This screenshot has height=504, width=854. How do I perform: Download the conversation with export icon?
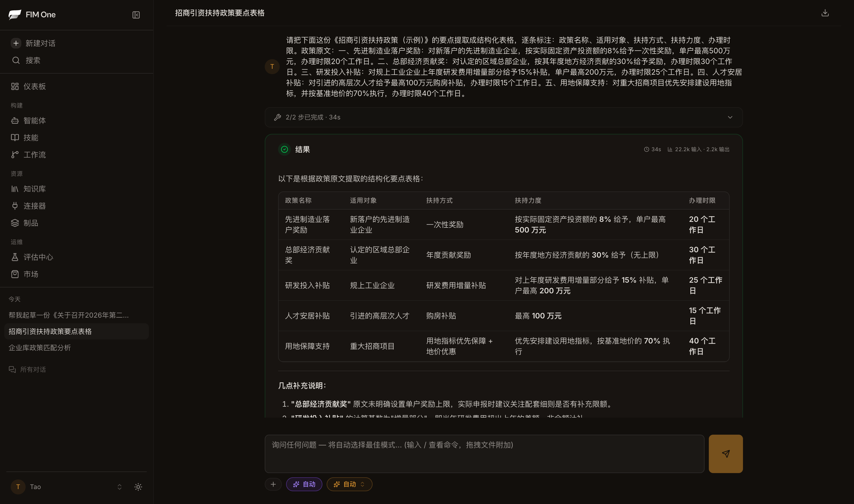pyautogui.click(x=825, y=13)
